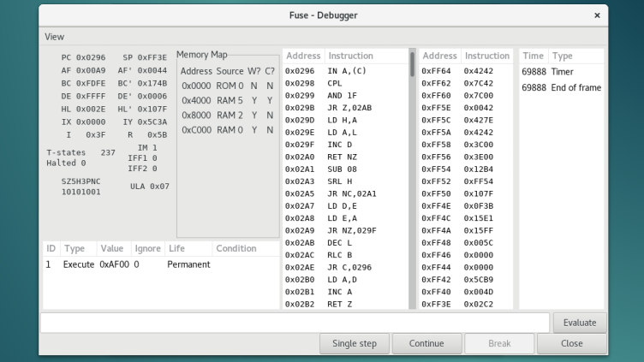Select stack row at address 0xFF64
Screen dimensions: 644x362
click(x=466, y=71)
